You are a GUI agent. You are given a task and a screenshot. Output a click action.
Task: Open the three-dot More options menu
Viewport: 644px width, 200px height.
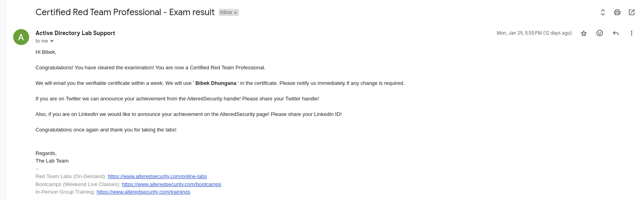(x=632, y=33)
